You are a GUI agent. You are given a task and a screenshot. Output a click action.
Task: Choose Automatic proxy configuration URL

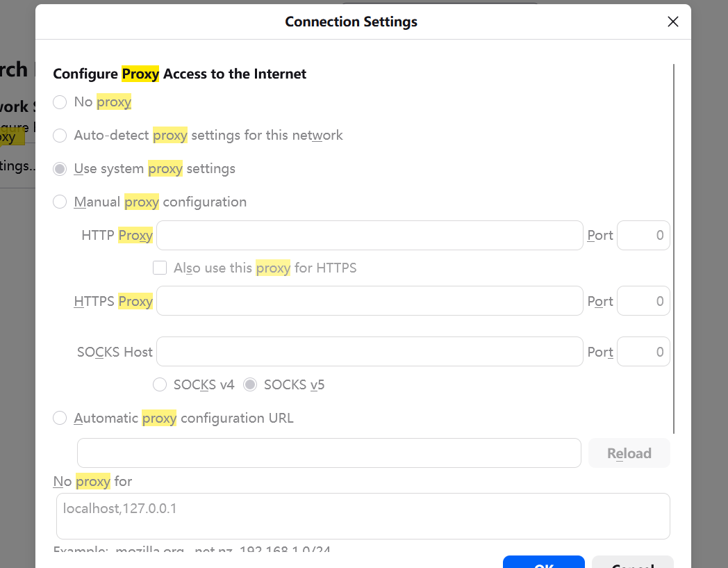pyautogui.click(x=60, y=418)
